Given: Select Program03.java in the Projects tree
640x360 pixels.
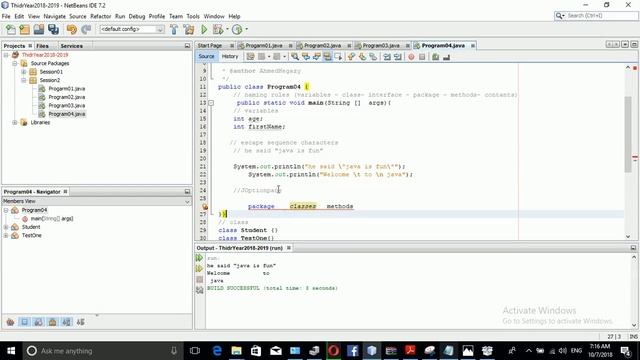Looking at the screenshot, I should [x=67, y=106].
